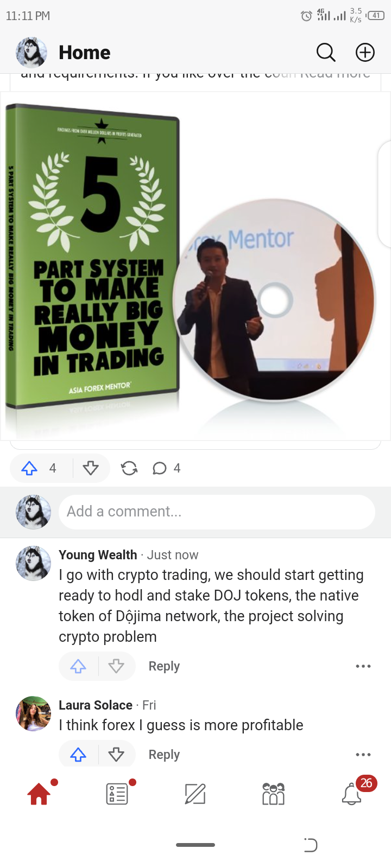Downvote Young Wealth's comment
This screenshot has height=868, width=391.
[x=116, y=666]
